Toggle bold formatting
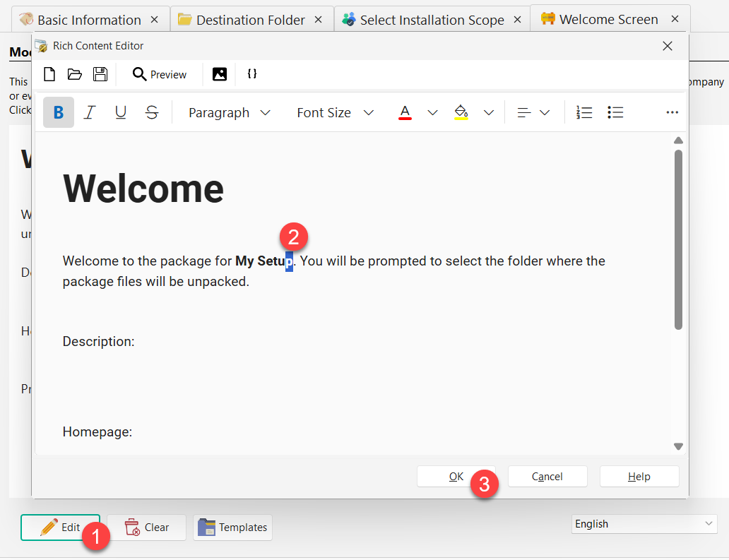The image size is (729, 560). [58, 112]
